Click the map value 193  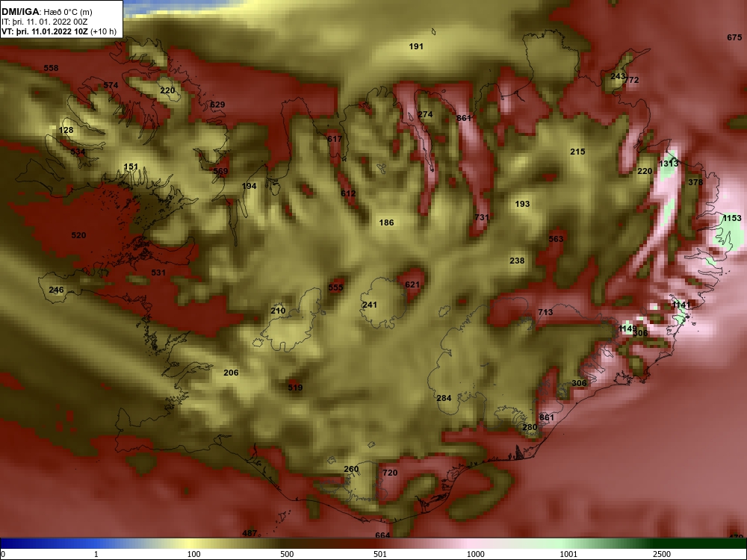[522, 203]
